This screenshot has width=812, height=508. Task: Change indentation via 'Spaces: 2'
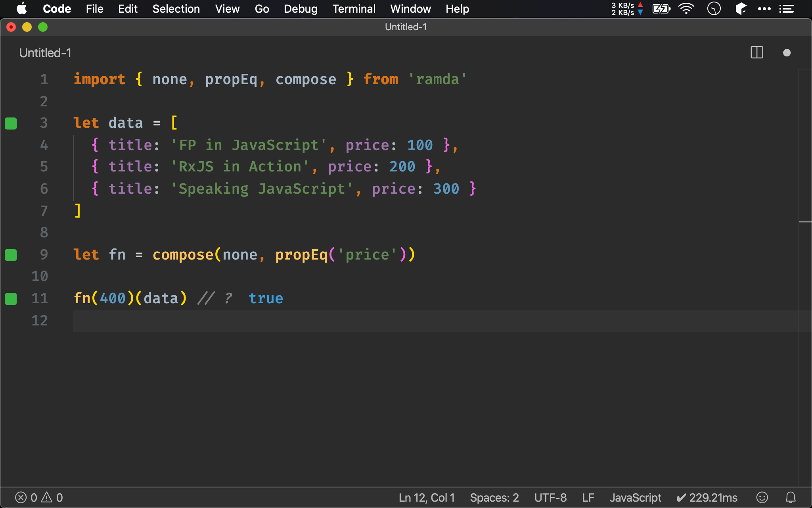[494, 498]
